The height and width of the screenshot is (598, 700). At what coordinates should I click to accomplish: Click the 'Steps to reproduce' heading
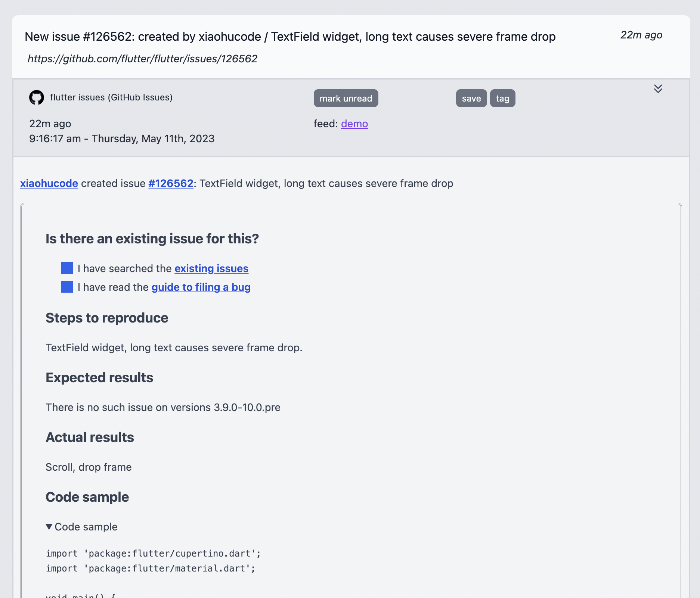tap(107, 318)
